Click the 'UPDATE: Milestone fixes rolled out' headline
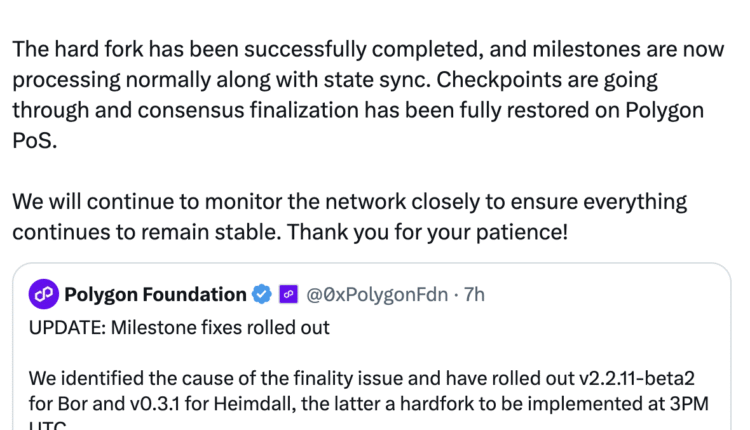 point(178,327)
